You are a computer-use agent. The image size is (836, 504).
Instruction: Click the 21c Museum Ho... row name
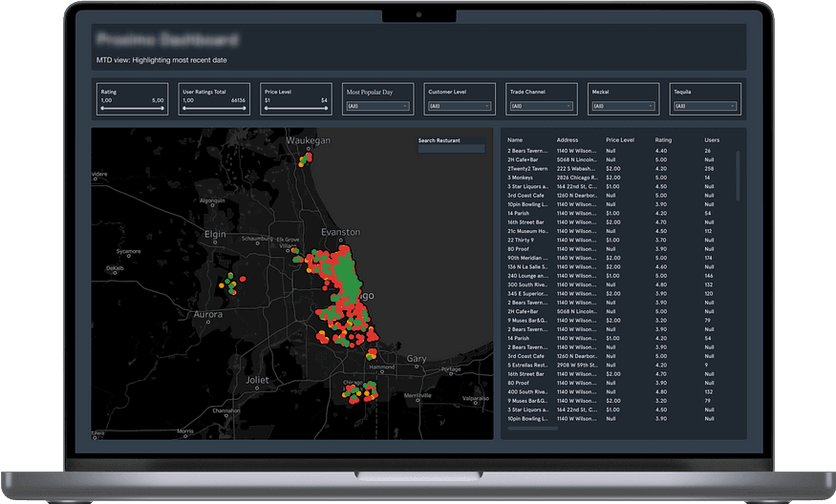(x=527, y=231)
